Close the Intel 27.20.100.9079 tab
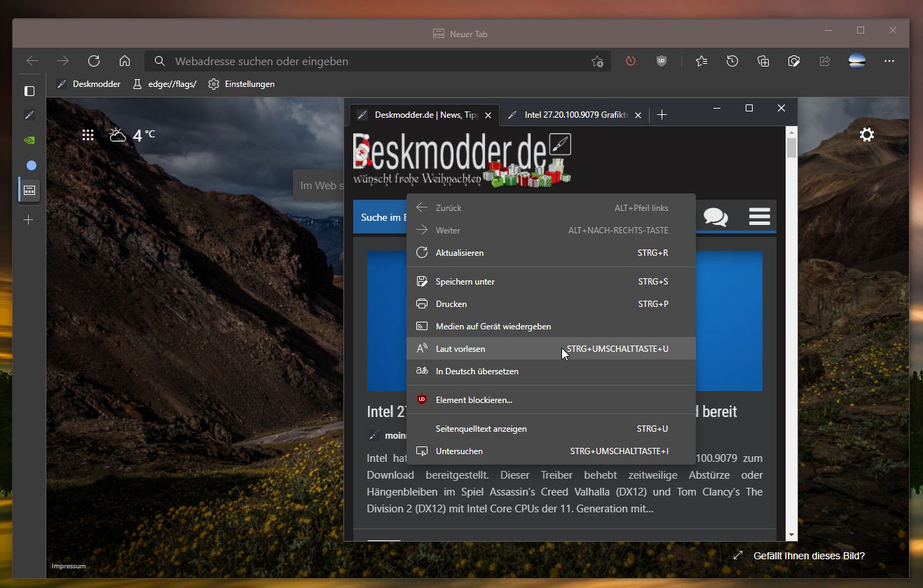This screenshot has height=588, width=923. click(x=638, y=115)
